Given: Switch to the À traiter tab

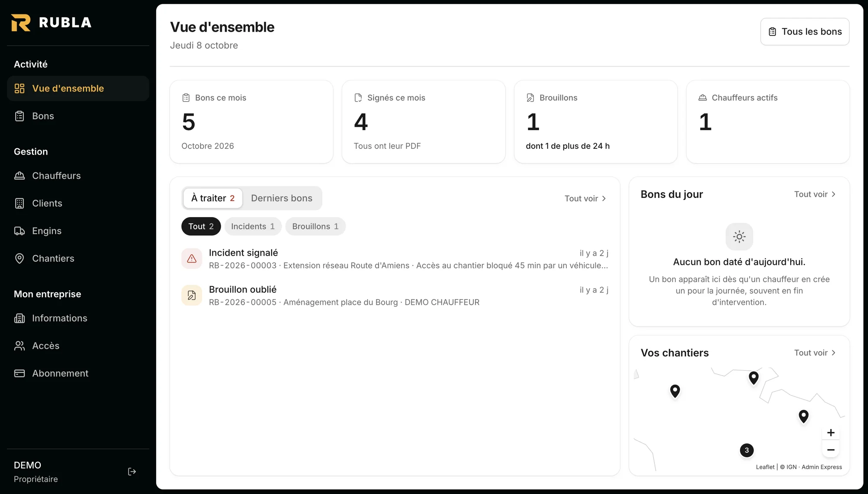Looking at the screenshot, I should coord(213,198).
